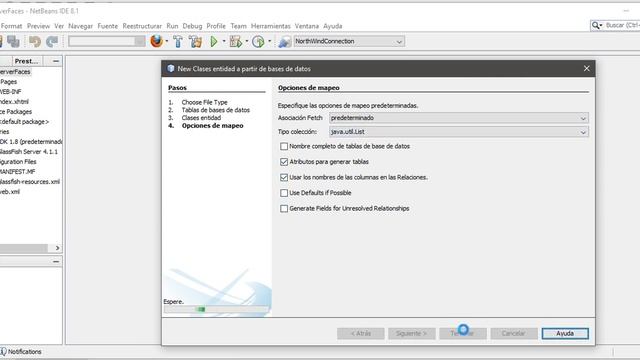Open the Reestructurar menu

click(x=142, y=26)
